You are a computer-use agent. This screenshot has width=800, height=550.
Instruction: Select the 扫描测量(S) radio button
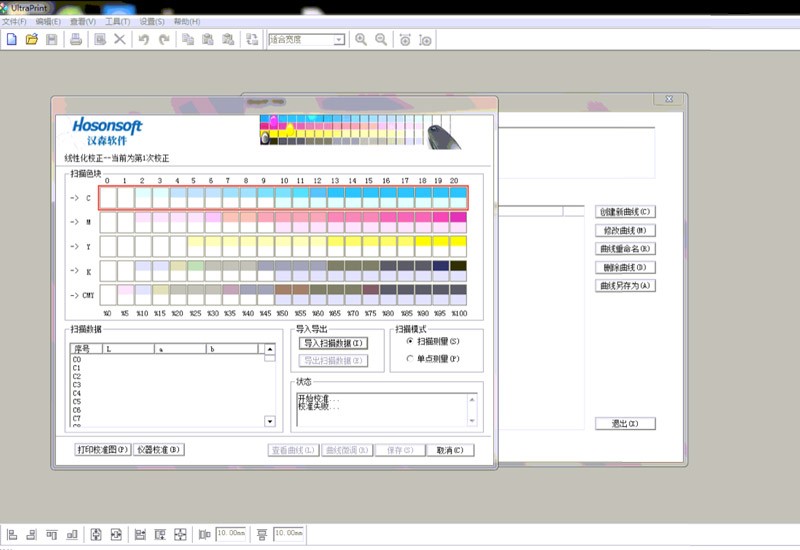409,341
